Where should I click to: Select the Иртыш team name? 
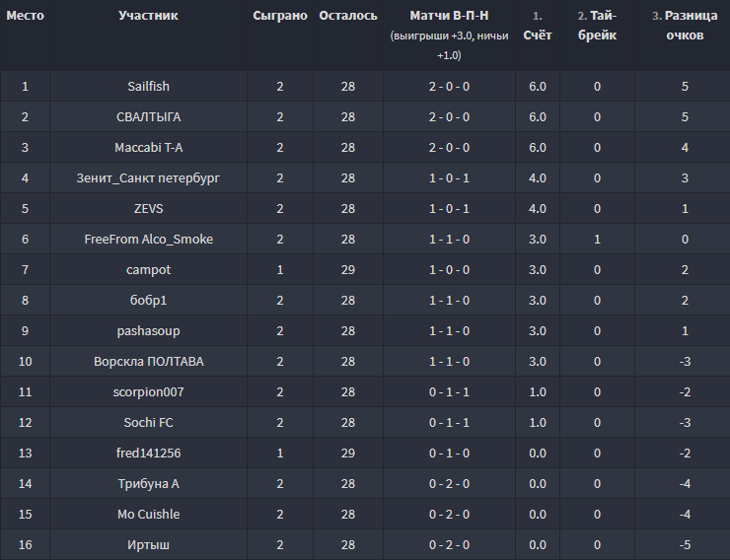coord(148,545)
